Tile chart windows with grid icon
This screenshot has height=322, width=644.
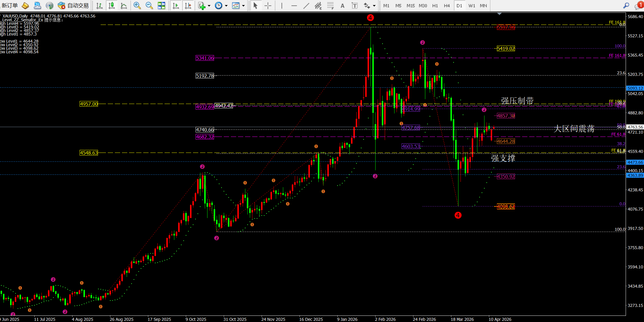(161, 6)
